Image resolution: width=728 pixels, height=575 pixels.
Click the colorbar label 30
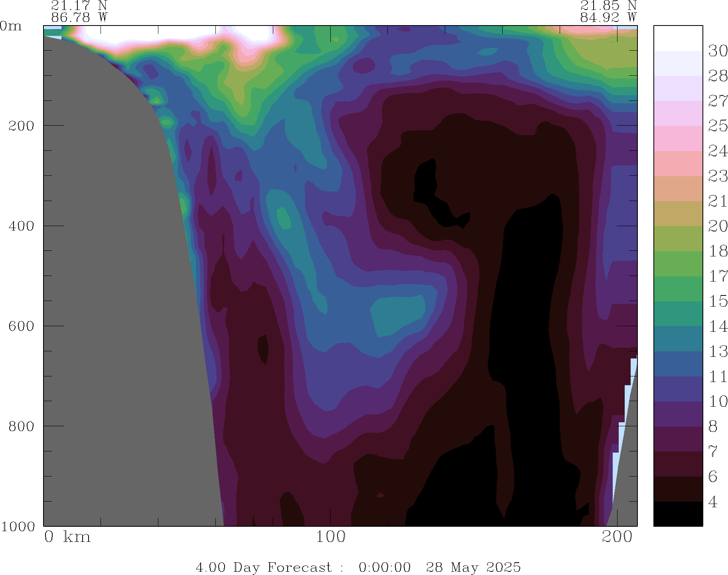click(718, 51)
